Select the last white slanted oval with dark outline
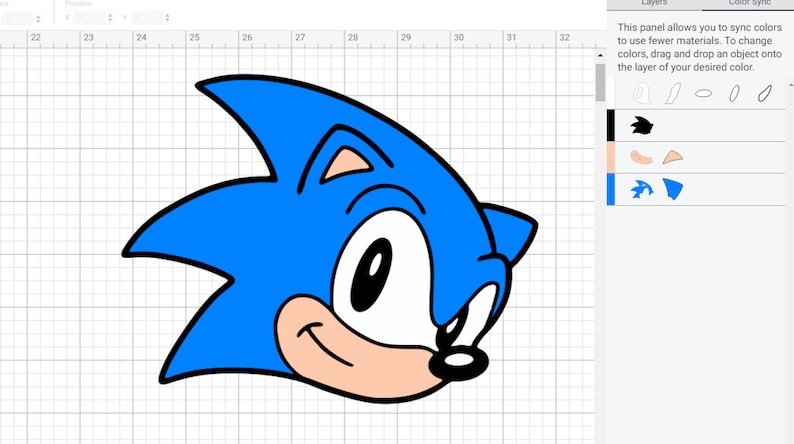Screen dimensions: 794x444 (x=765, y=94)
